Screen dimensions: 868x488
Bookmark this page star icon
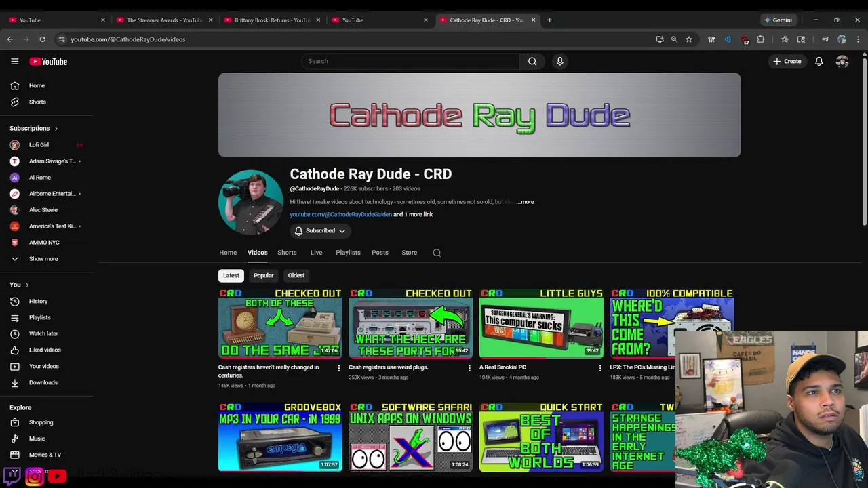point(689,39)
